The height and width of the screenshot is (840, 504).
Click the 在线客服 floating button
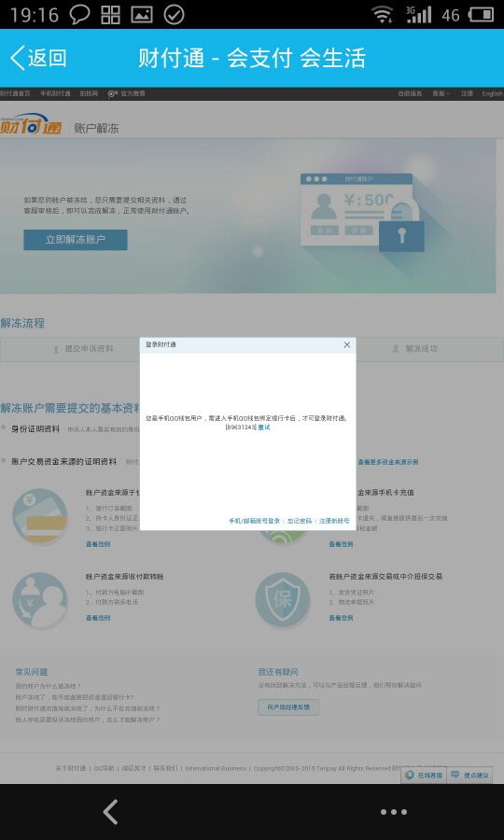coord(424,776)
